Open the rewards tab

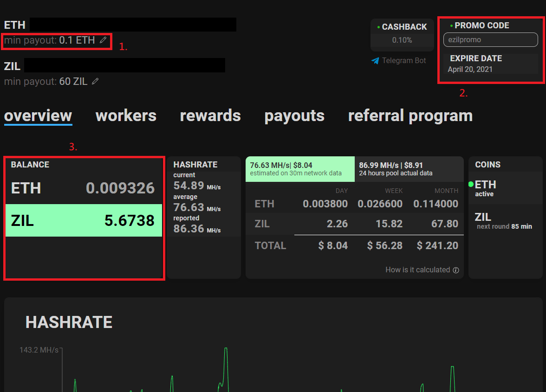coord(210,116)
